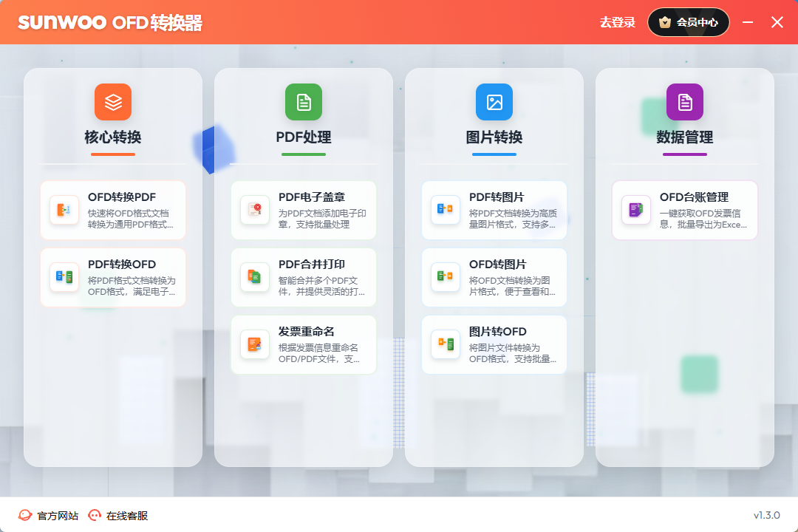
Task: Select the PDF合并打印 icon
Action: pos(255,277)
